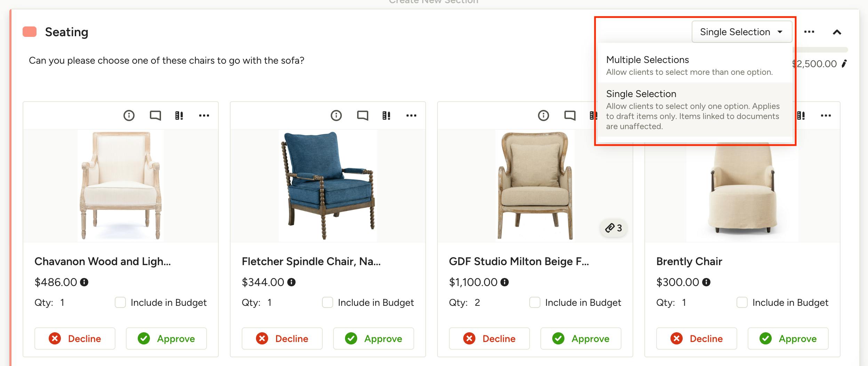The height and width of the screenshot is (366, 868).
Task: Choose Single Selection option in list
Action: click(x=694, y=110)
